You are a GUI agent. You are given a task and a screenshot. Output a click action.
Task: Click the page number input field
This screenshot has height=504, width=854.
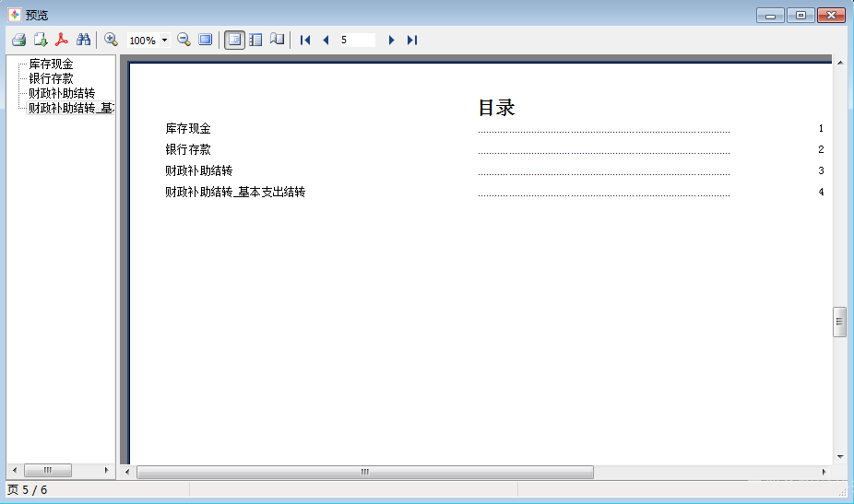(356, 40)
